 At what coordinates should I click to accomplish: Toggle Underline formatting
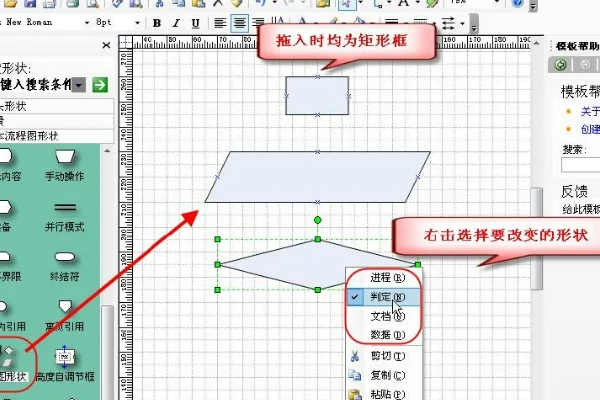(x=196, y=23)
